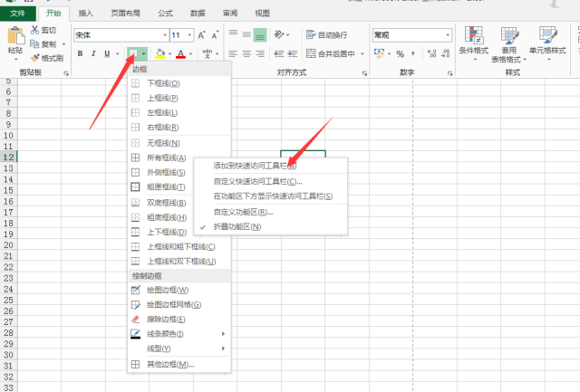Image resolution: width=580 pixels, height=392 pixels.
Task: Set bottom vertical alignment (highlighted)
Action: [260, 34]
